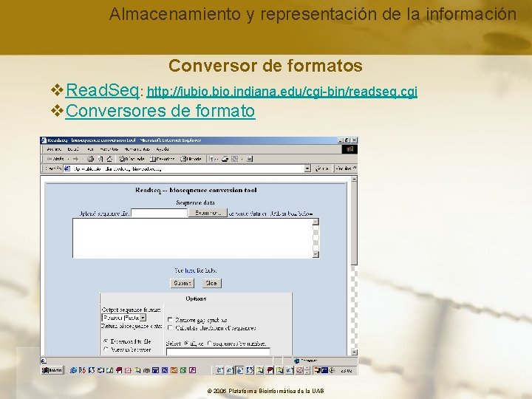Tick the Remove gap symbols checkbox
This screenshot has width=532, height=399.
[171, 320]
